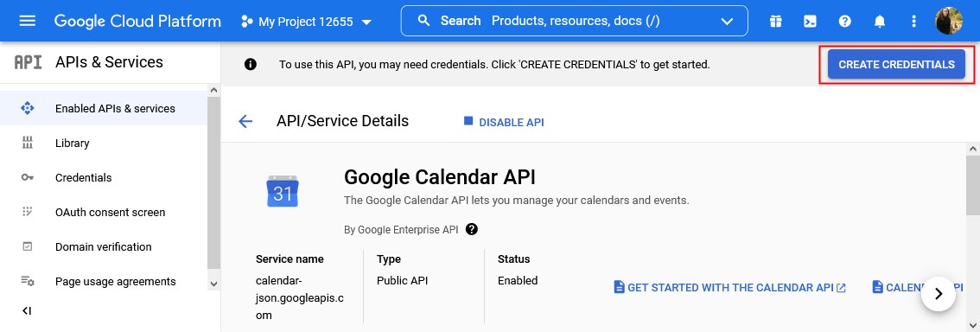Click the Enabled APIs & services diamond icon
Image resolution: width=980 pixels, height=332 pixels.
(x=28, y=108)
